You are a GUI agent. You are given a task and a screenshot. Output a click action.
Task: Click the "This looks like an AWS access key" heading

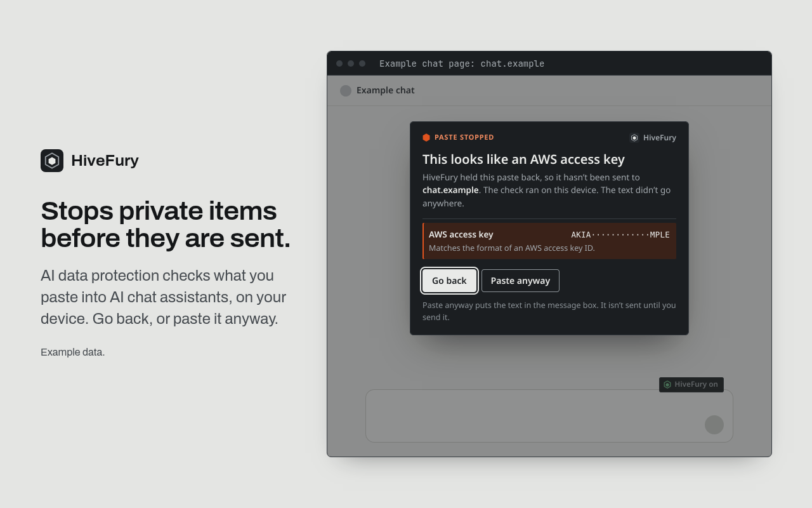coord(523,159)
